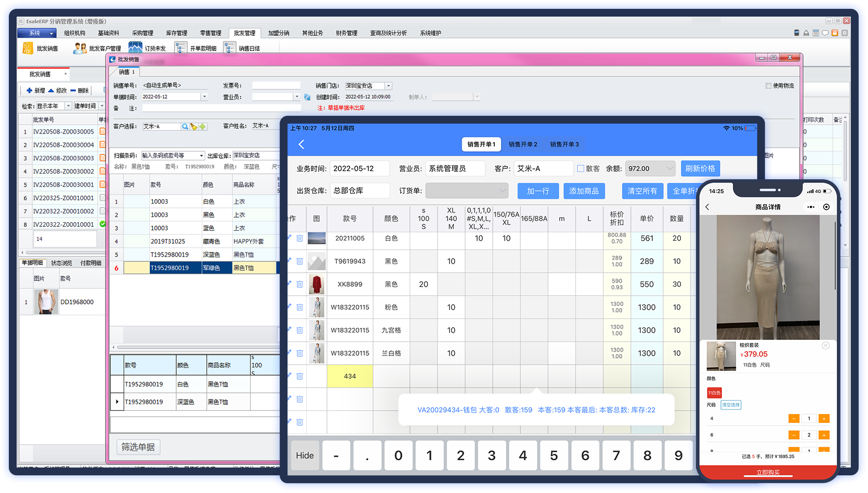This screenshot has height=493, width=868.
Task: Enable the 使用物流 checkbox
Action: (x=768, y=86)
